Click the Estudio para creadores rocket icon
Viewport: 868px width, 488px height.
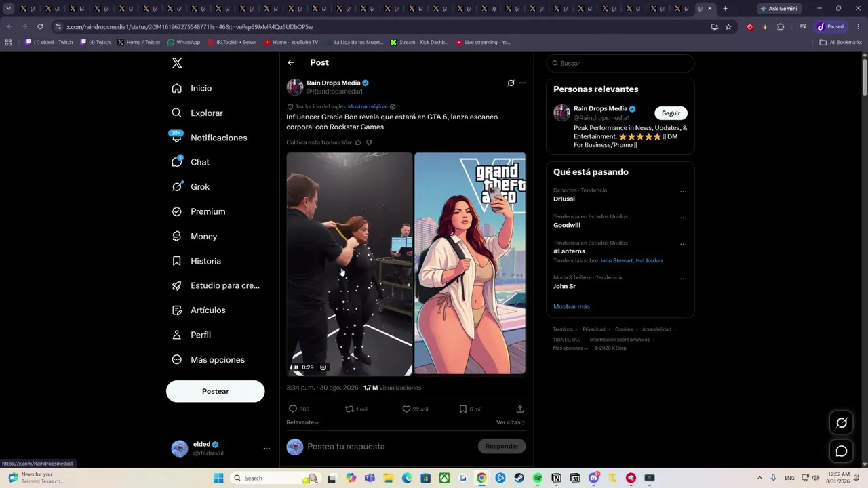click(177, 285)
